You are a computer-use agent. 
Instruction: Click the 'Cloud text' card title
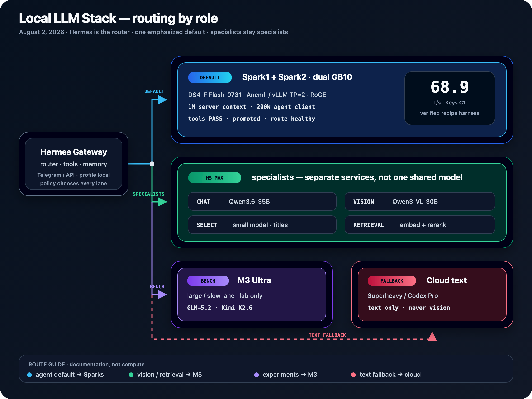pos(447,280)
